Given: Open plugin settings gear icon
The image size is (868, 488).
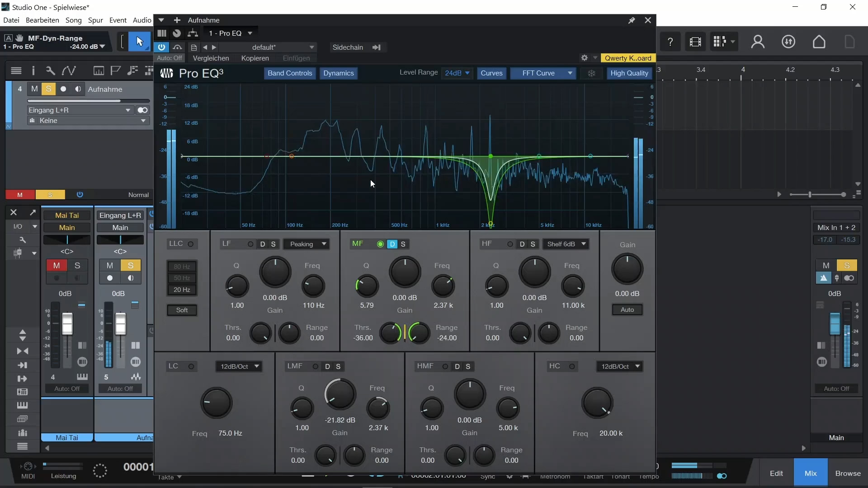Looking at the screenshot, I should click(x=584, y=58).
